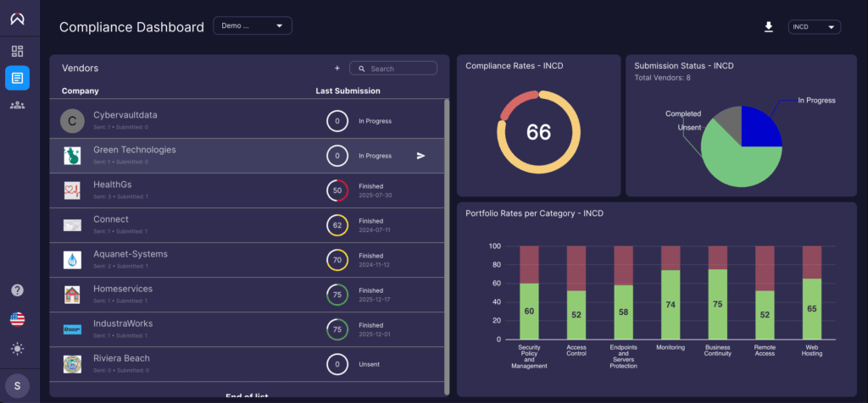Click the compliance rate donut showing 66

538,133
